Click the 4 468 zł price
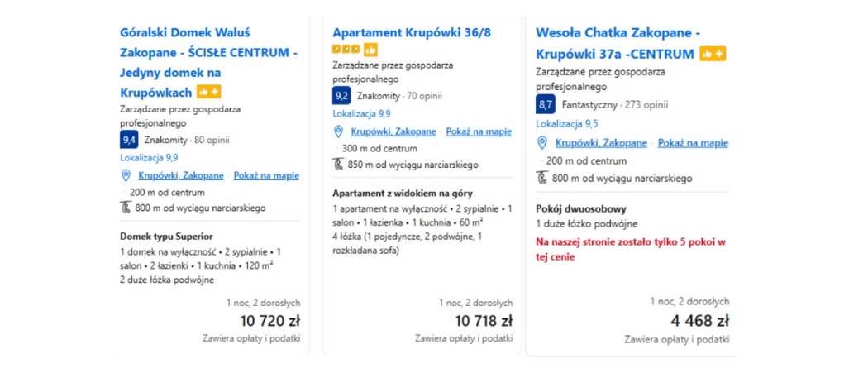 701,321
